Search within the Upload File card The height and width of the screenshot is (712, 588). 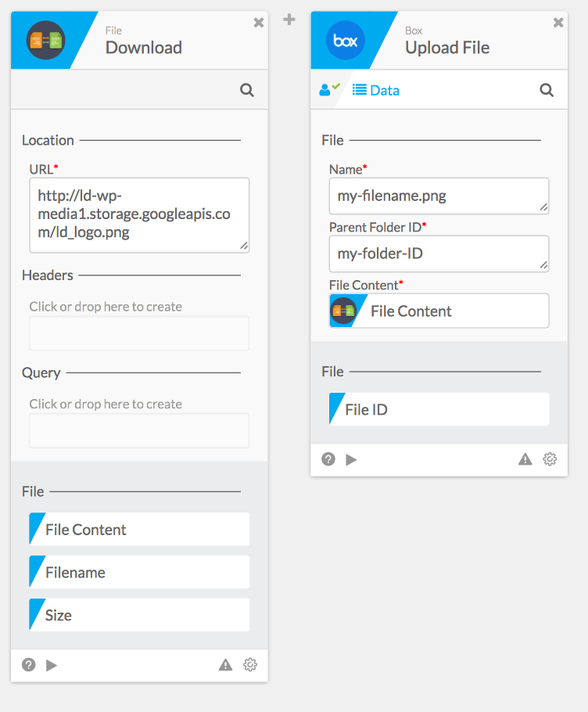547,90
